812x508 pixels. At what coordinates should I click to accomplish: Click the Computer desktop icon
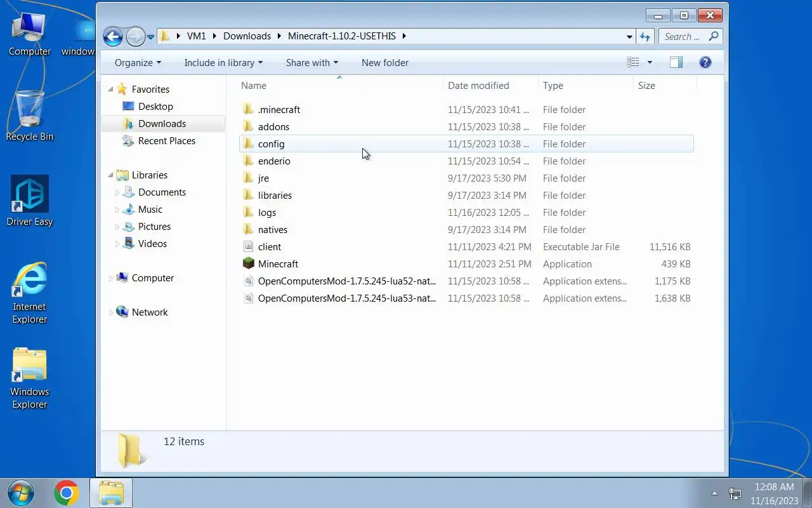(x=29, y=34)
